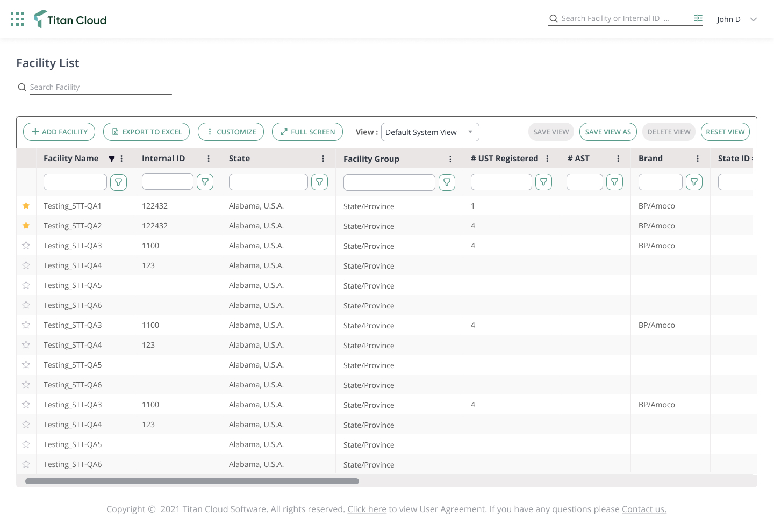Screen dimensions: 774x532
Task: Click Save View As button
Action: point(608,132)
